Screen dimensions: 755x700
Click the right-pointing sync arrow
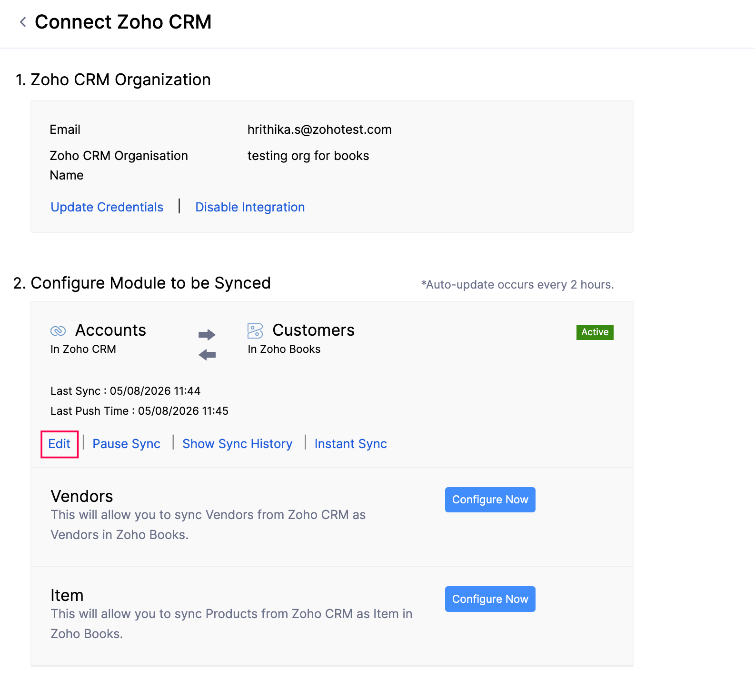click(207, 335)
